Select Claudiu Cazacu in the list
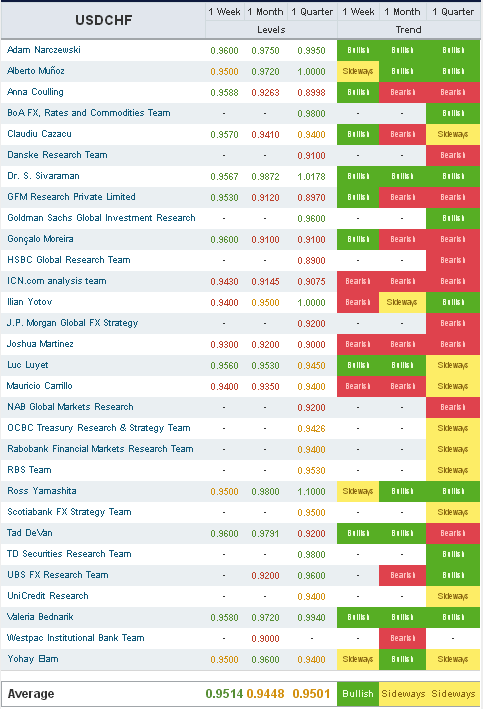 (39, 134)
